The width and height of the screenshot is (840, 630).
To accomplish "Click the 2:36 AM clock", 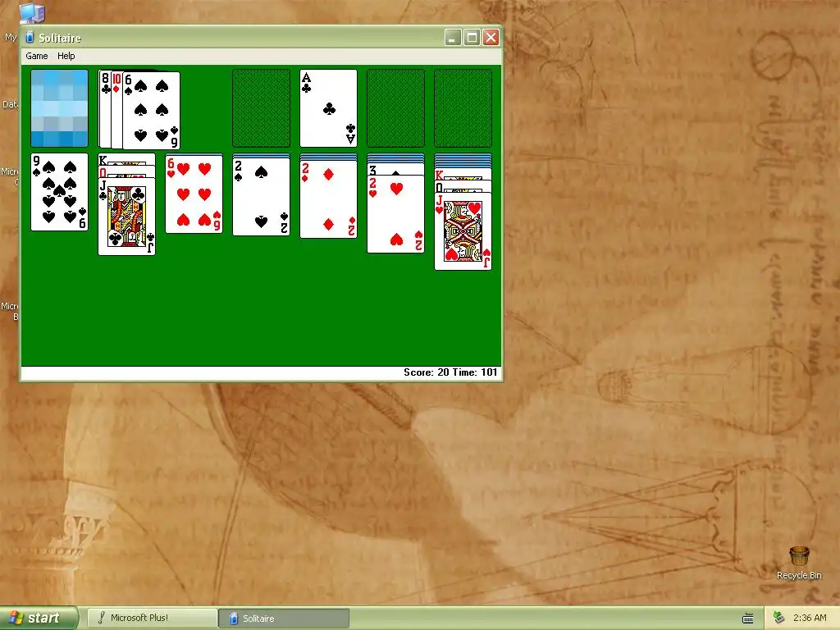I will pyautogui.click(x=810, y=618).
